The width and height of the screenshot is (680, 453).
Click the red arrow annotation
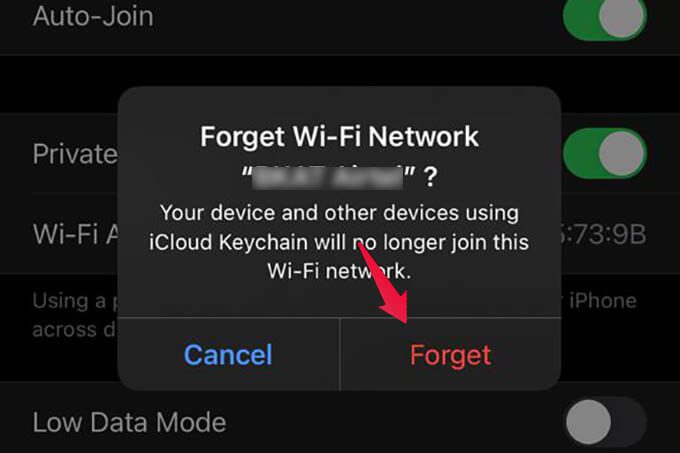384,284
